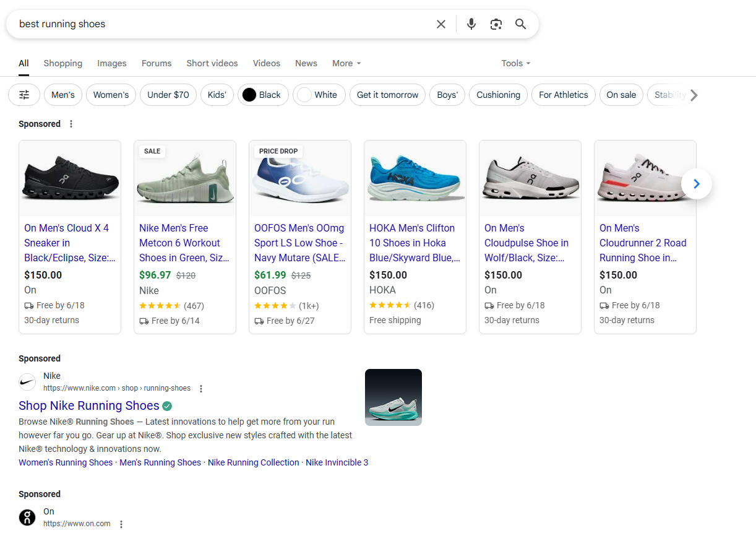Switch to the Shopping tab
Viewport: 756px width, 533px height.
point(63,63)
